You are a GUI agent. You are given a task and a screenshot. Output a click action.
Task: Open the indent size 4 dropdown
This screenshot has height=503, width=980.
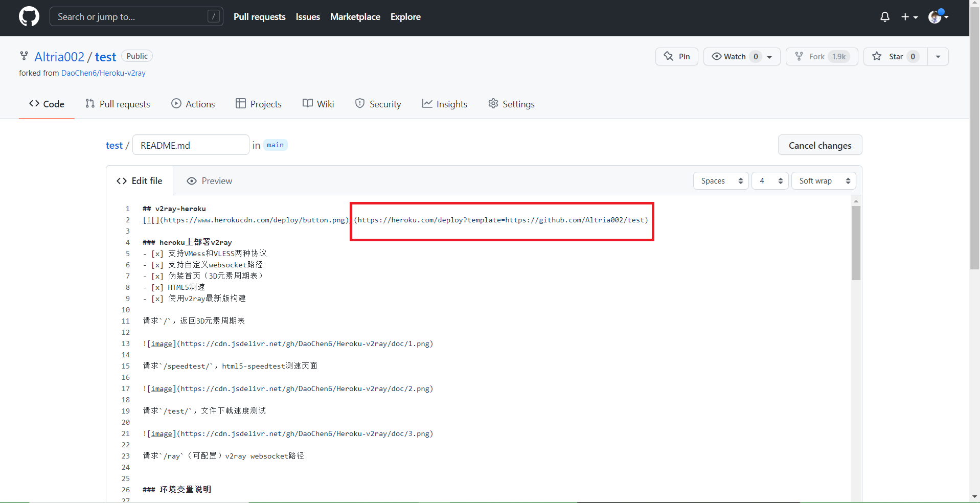[x=770, y=181]
